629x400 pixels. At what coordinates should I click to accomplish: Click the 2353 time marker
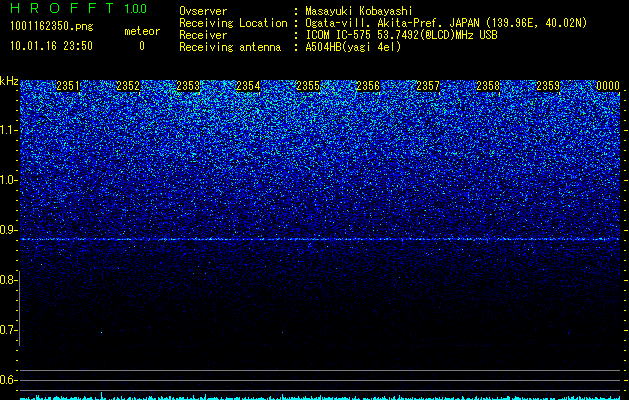(188, 85)
